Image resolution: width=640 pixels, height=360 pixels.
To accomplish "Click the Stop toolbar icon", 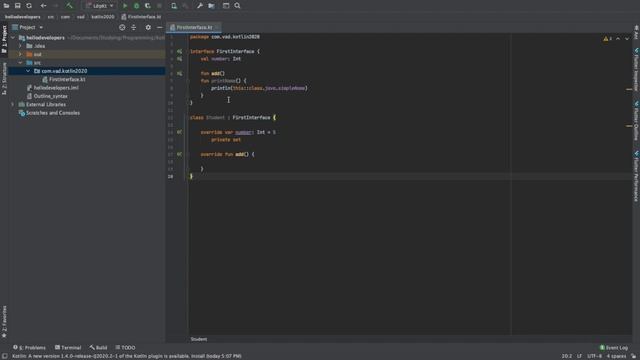I will tap(159, 6).
